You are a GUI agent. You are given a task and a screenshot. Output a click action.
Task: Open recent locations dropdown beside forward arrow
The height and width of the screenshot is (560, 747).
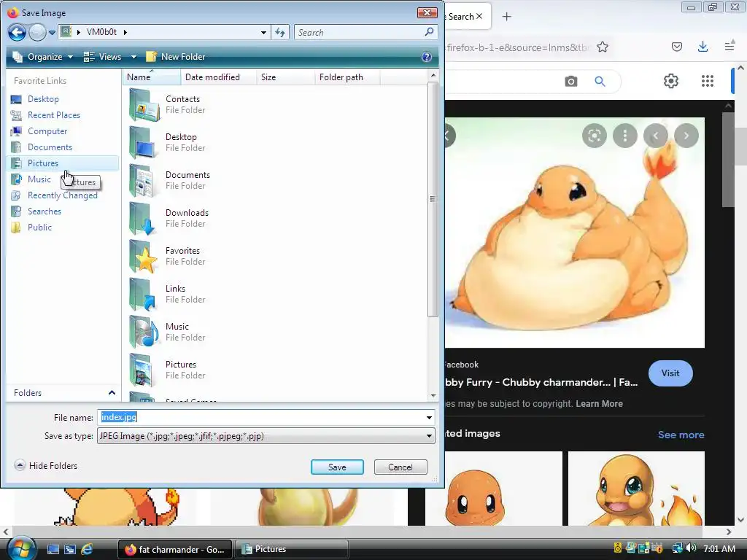coord(52,33)
